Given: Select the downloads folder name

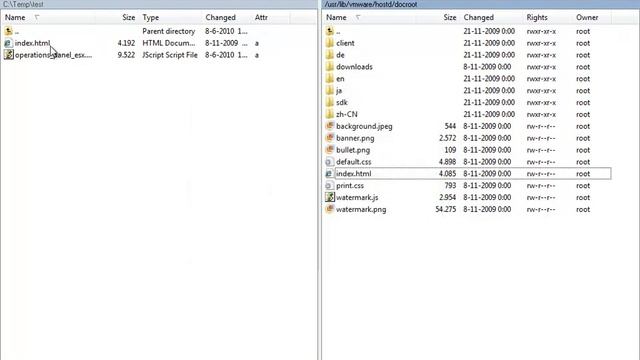Looking at the screenshot, I should (x=354, y=67).
